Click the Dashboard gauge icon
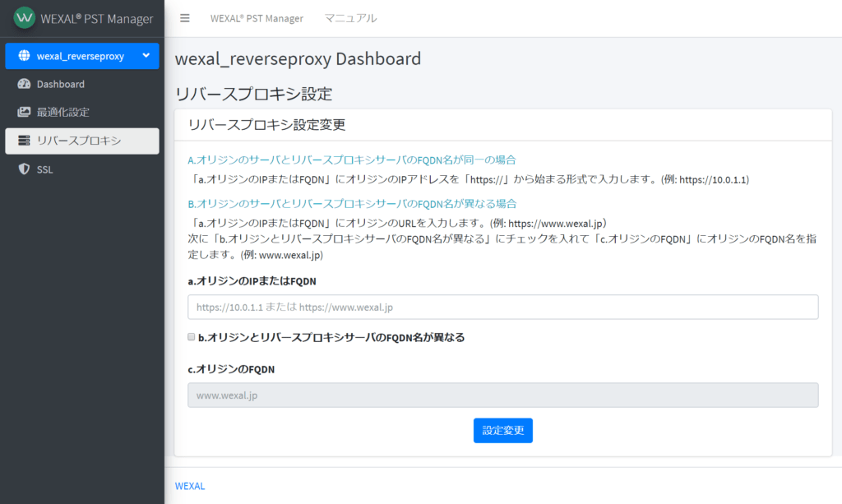Image resolution: width=842 pixels, height=504 pixels. (x=24, y=84)
